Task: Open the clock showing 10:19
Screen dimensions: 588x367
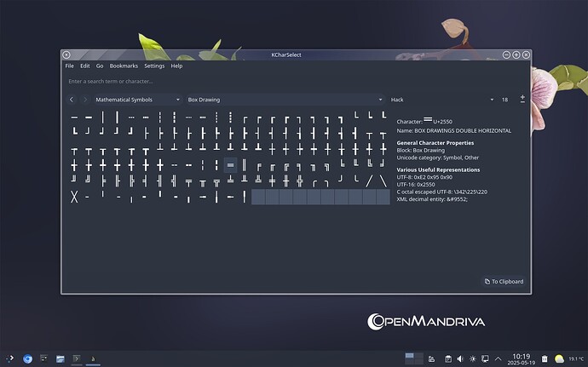Action: 522,358
